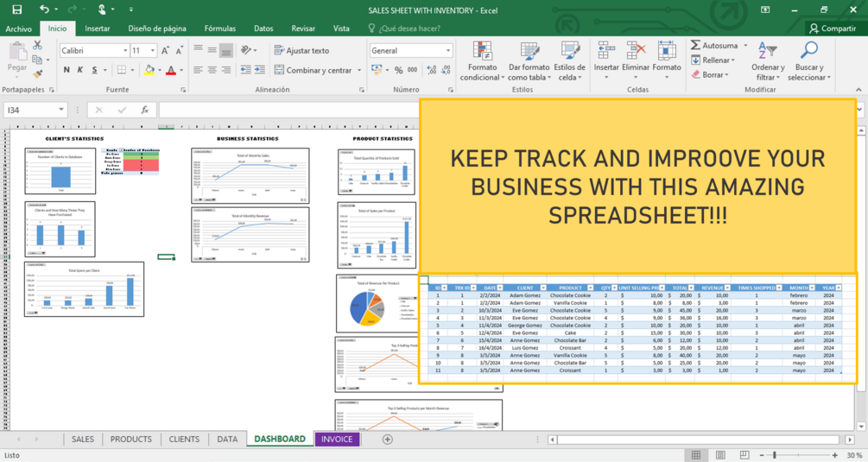This screenshot has height=462, width=868.
Task: Click the percent style icon
Action: click(x=398, y=70)
